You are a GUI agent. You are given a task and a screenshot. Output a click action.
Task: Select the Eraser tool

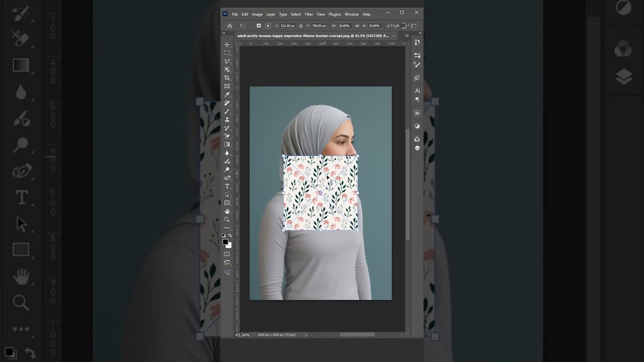coord(227,136)
